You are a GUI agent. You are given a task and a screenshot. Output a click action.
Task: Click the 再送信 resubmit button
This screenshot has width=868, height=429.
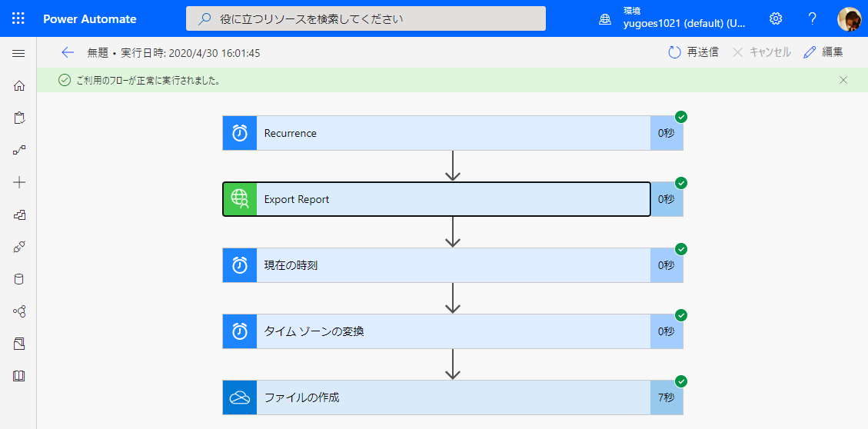693,52
